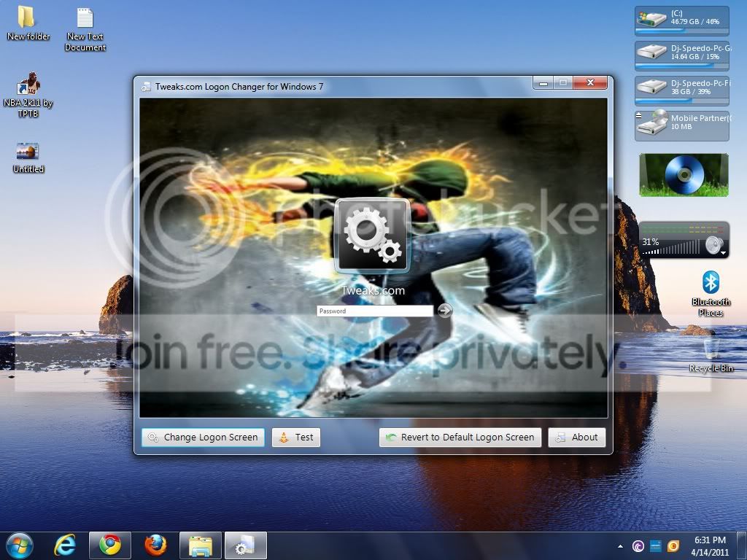Open the Windows Start menu
The width and height of the screenshot is (747, 560).
click(19, 545)
